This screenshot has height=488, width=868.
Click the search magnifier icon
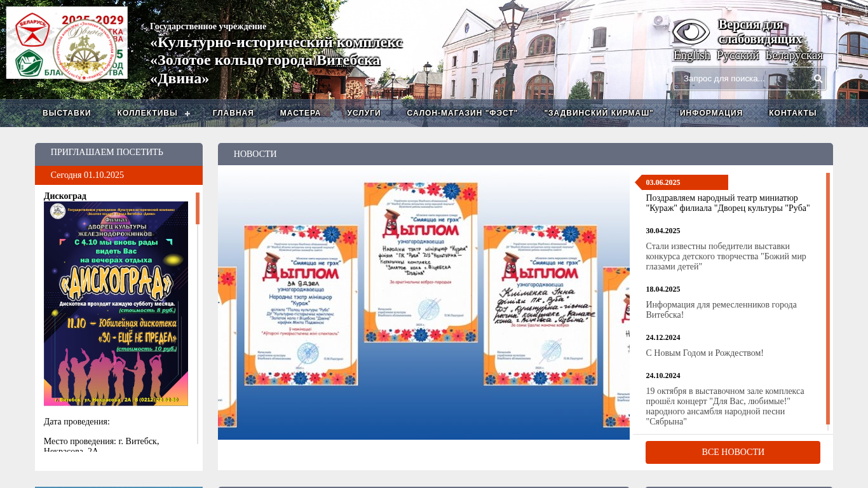pos(818,79)
